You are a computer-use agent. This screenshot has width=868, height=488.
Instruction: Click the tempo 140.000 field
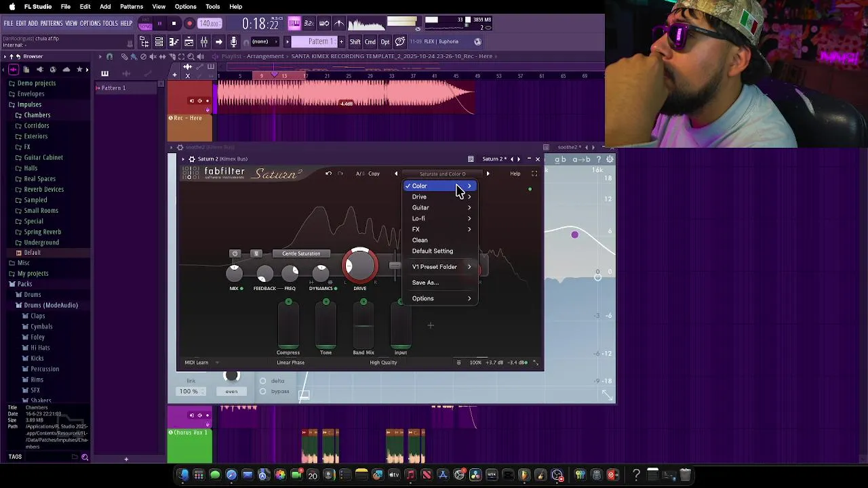pyautogui.click(x=209, y=23)
